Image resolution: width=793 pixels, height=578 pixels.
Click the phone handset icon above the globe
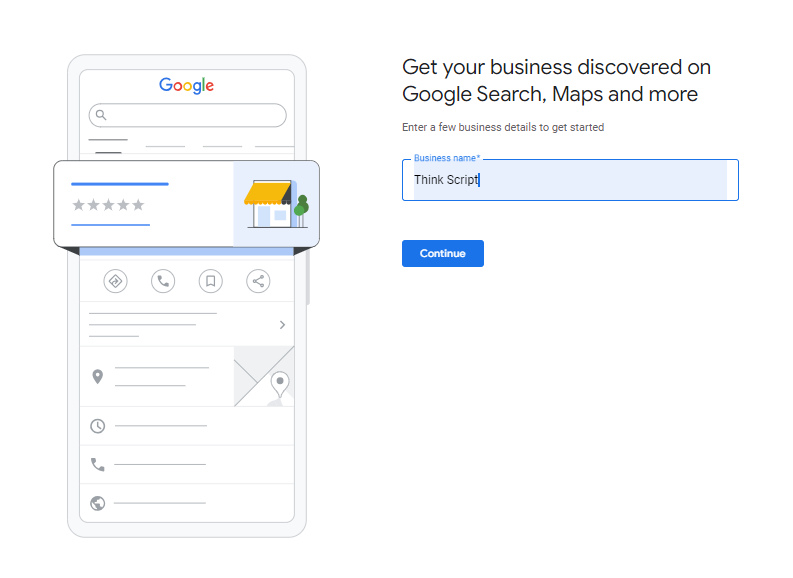98,464
